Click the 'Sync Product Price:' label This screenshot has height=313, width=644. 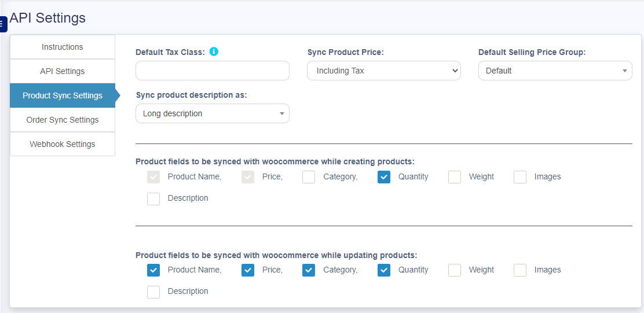[x=345, y=52]
